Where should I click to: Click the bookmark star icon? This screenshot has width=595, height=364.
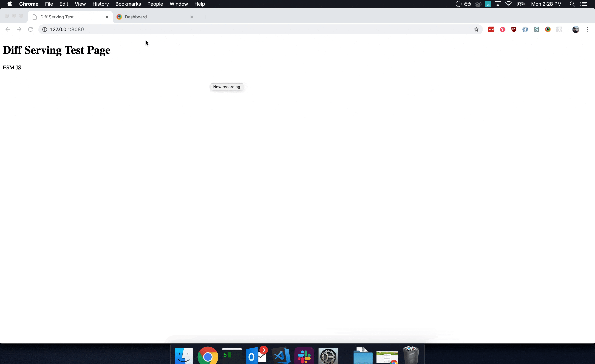point(476,29)
